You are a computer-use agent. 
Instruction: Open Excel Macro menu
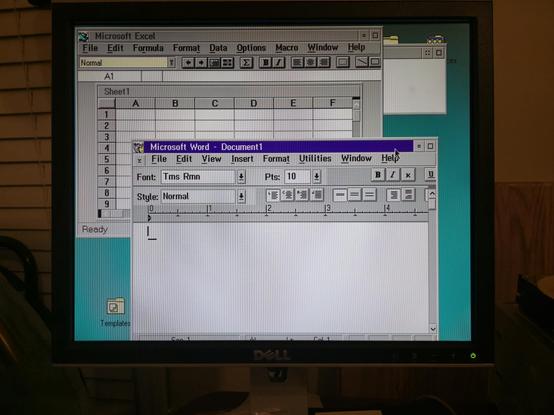(287, 47)
